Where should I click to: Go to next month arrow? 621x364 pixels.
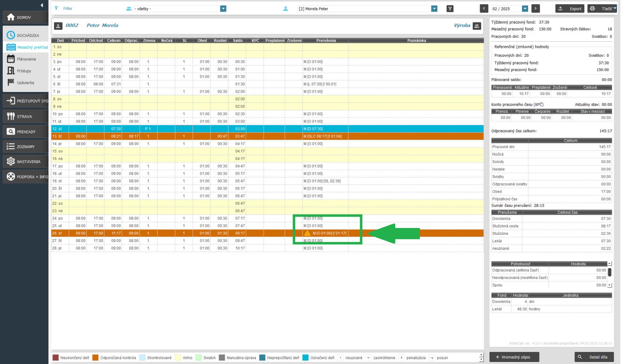tap(536, 9)
